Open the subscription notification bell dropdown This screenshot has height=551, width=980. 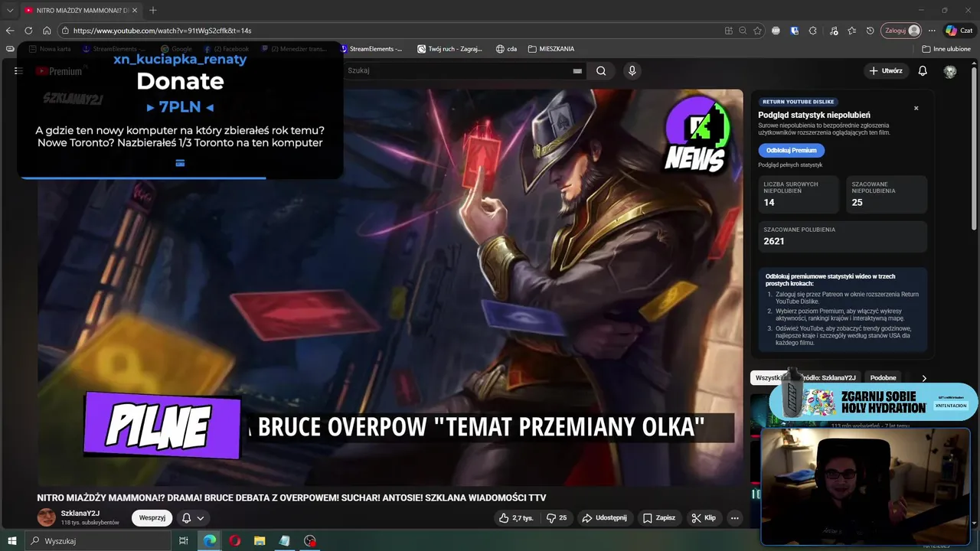[x=193, y=518]
